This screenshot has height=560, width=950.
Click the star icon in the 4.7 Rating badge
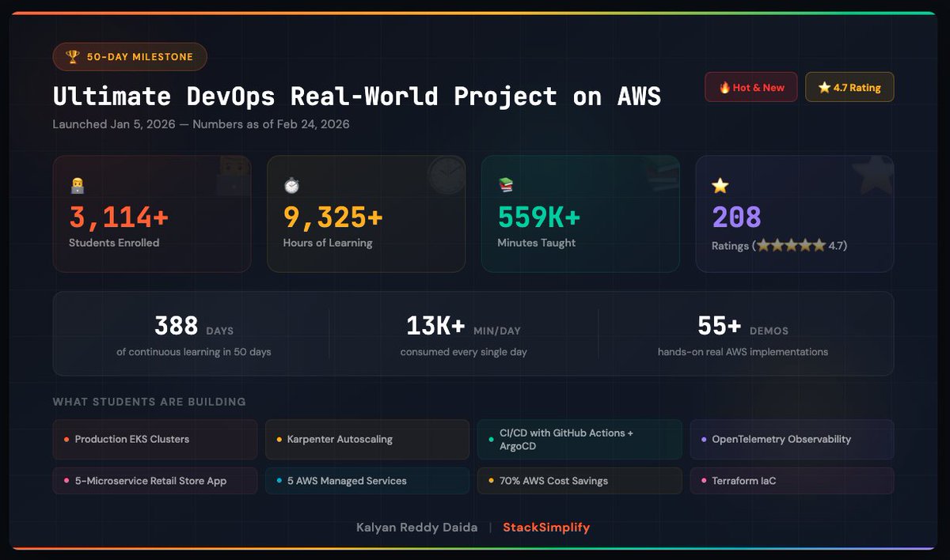824,88
